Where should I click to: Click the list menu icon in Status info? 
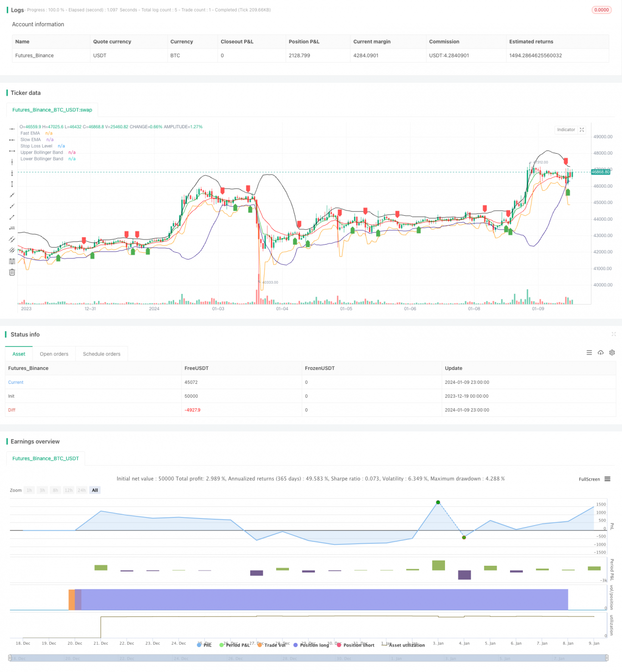pyautogui.click(x=589, y=352)
